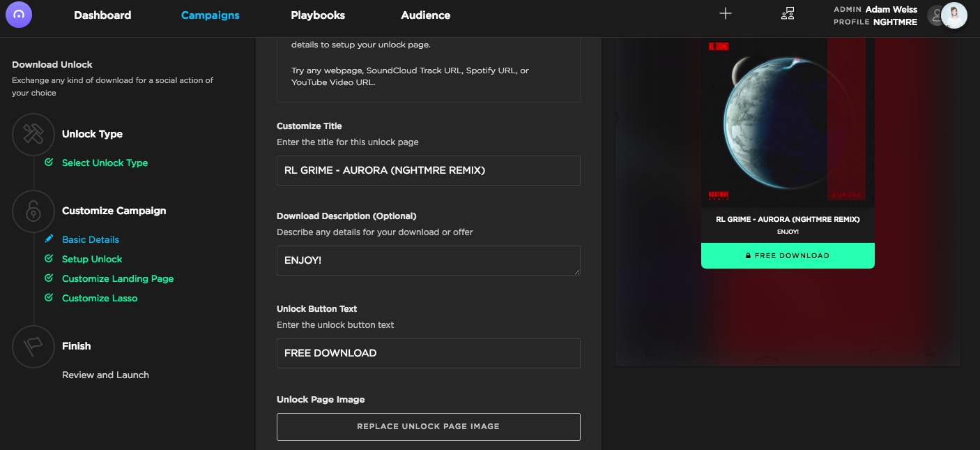Go to the Basic Details step
This screenshot has height=450, width=980.
(91, 239)
